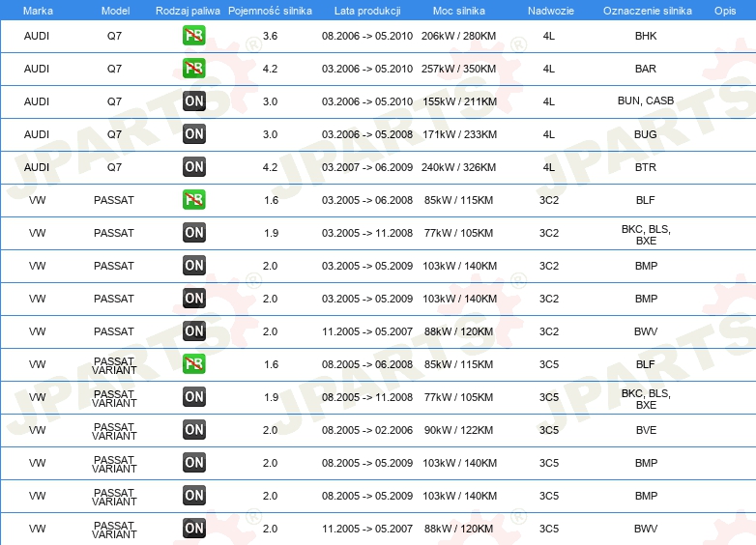Viewport: 756px width, 545px height.
Task: Click the 4.2 capacity cell in the BTR row
Action: [270, 167]
